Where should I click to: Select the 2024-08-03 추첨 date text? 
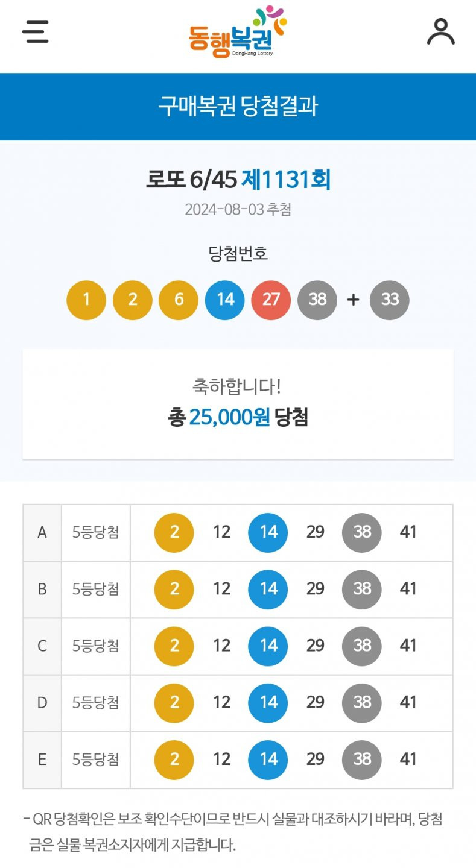(x=238, y=210)
